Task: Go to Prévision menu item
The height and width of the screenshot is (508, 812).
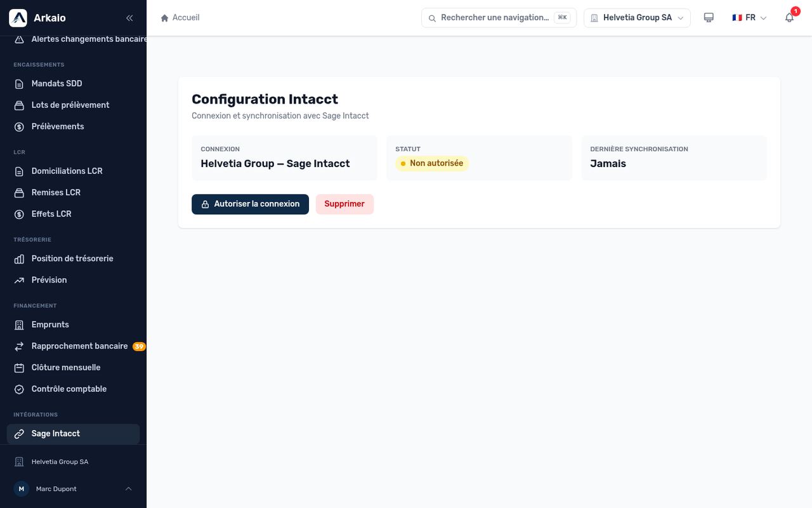Action: tap(73, 280)
